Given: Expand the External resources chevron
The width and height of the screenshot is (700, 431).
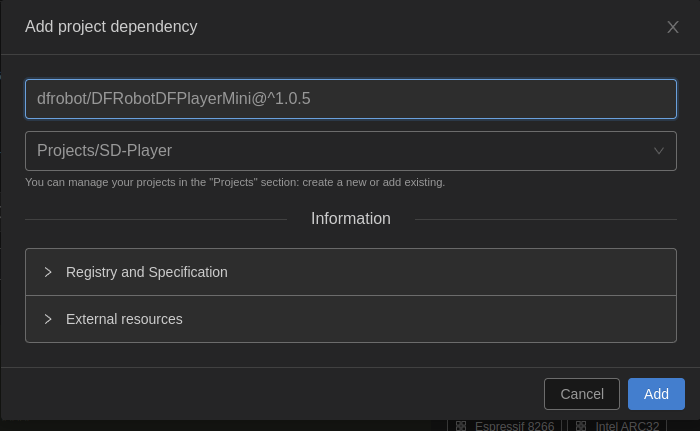Looking at the screenshot, I should [48, 319].
